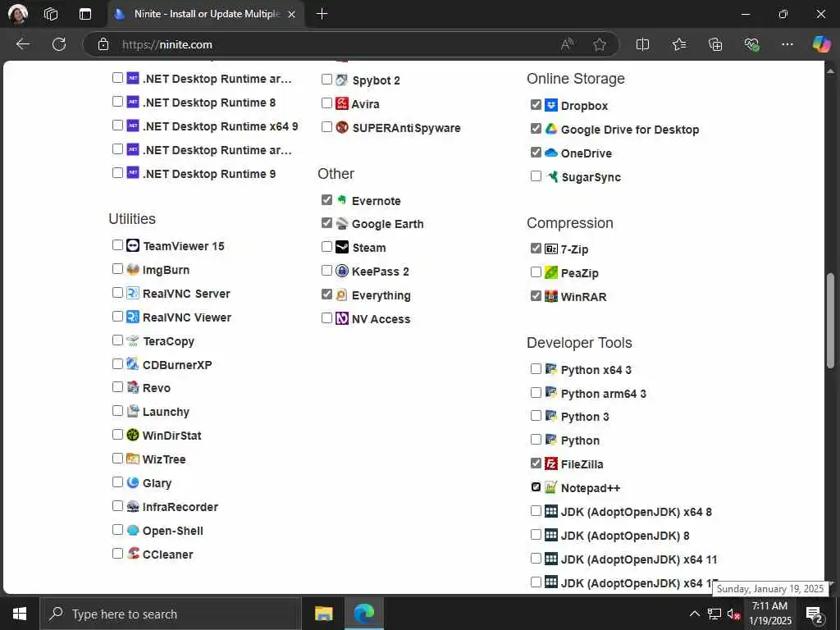The width and height of the screenshot is (840, 630).
Task: Uncheck the Evernote checkbox
Action: 326,200
